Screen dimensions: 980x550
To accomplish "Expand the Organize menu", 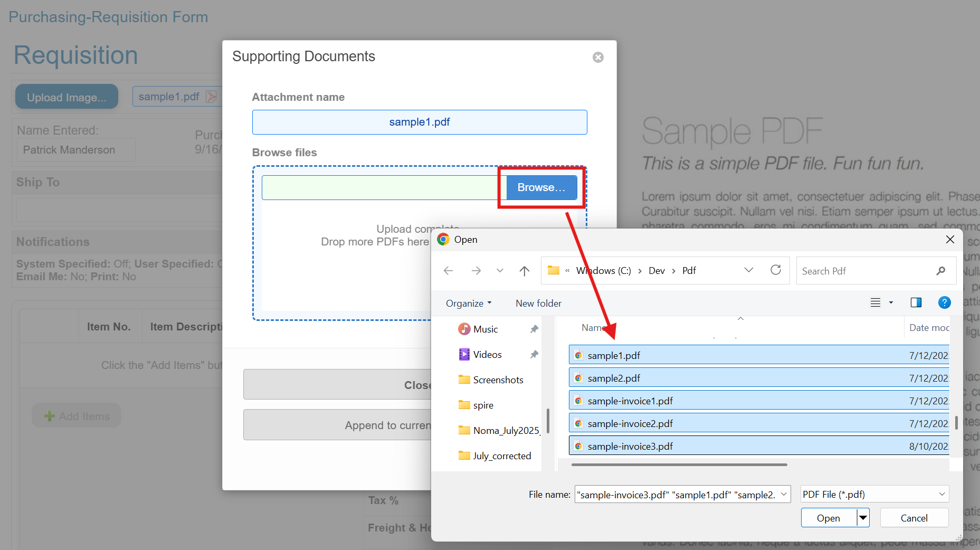I will click(468, 304).
